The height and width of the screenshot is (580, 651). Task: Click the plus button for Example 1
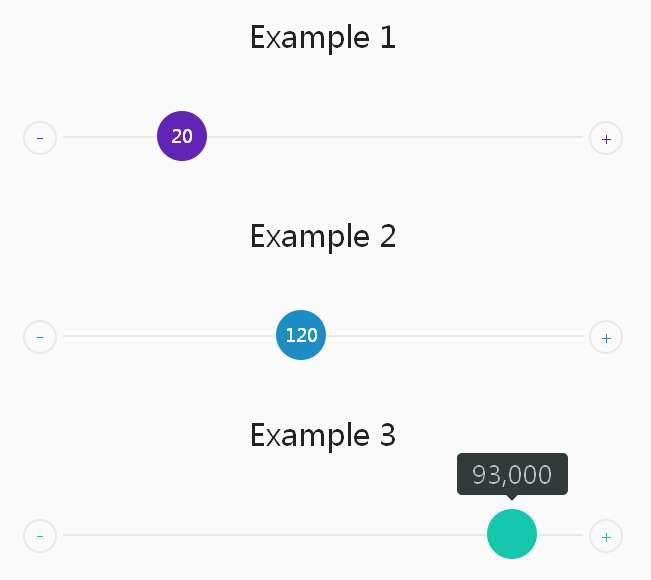point(606,137)
